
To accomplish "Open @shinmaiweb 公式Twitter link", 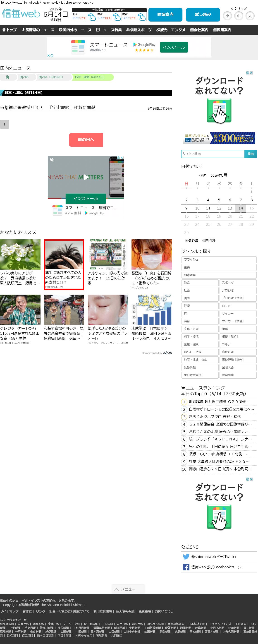I will 214,557.
